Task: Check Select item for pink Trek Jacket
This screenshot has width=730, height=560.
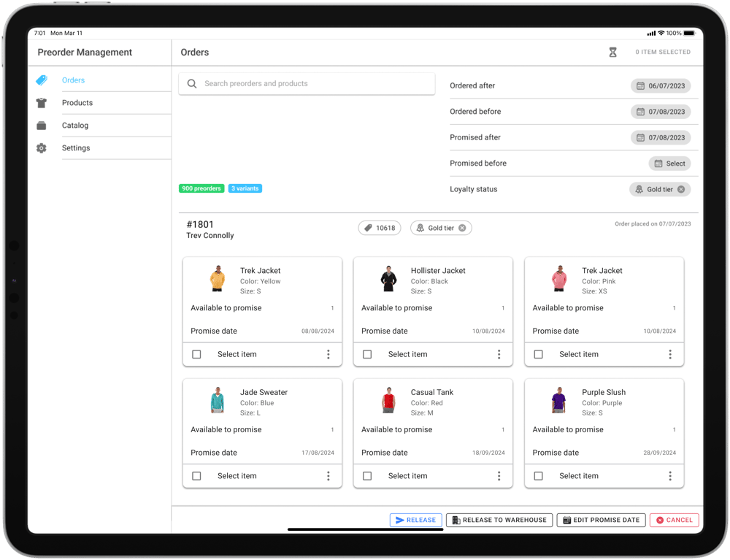Action: pos(539,354)
